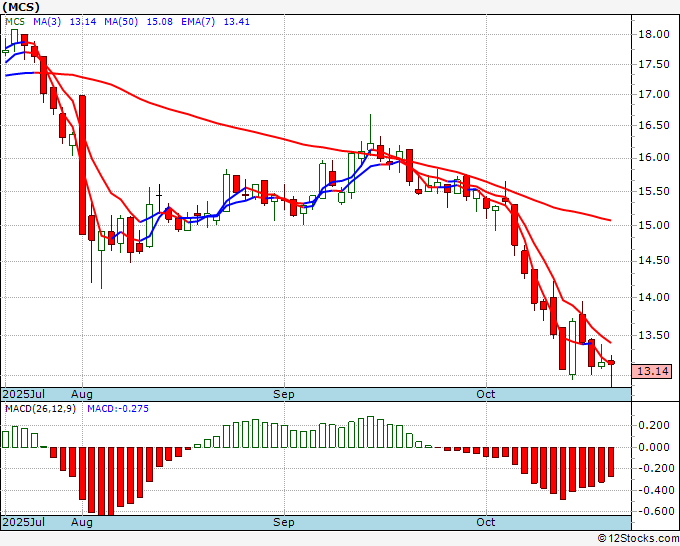The width and height of the screenshot is (680, 546).
Task: Click 2025Jul on price chart date axis
Action: pos(24,394)
